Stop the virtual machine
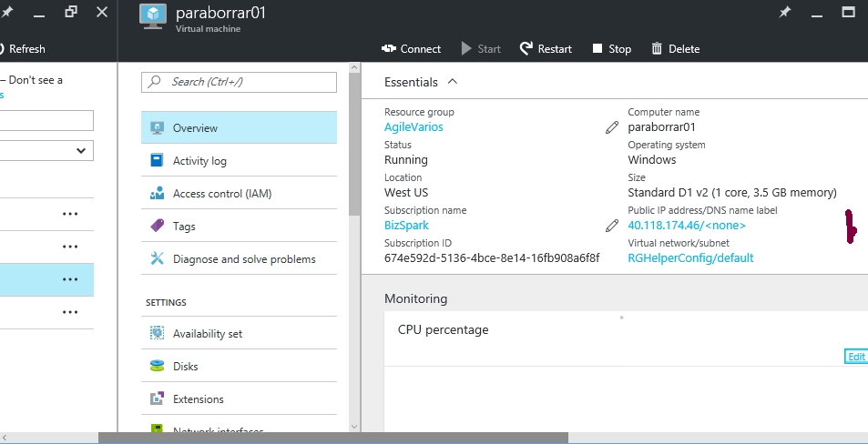This screenshot has height=444, width=868. tap(612, 48)
